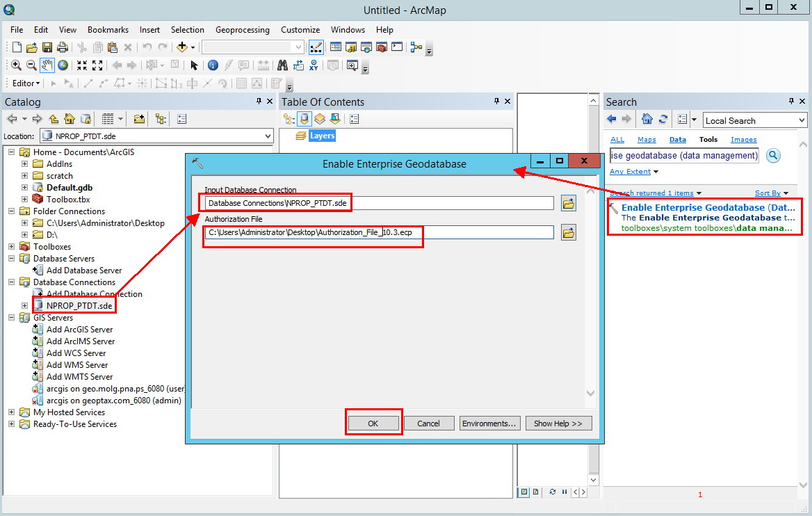Open the Bookmarks menu
The image size is (812, 516).
108,29
